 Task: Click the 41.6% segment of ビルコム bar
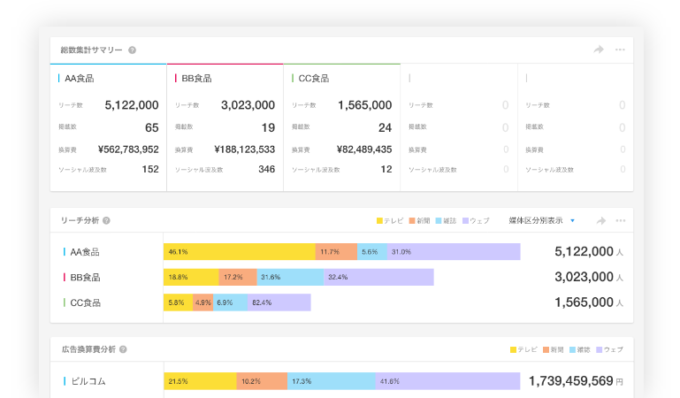tap(448, 381)
